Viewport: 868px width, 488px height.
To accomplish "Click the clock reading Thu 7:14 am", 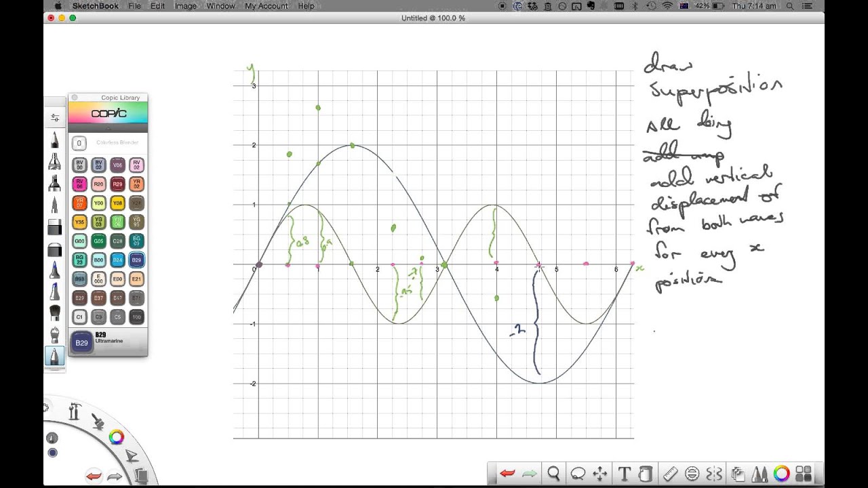I will 754,6.
